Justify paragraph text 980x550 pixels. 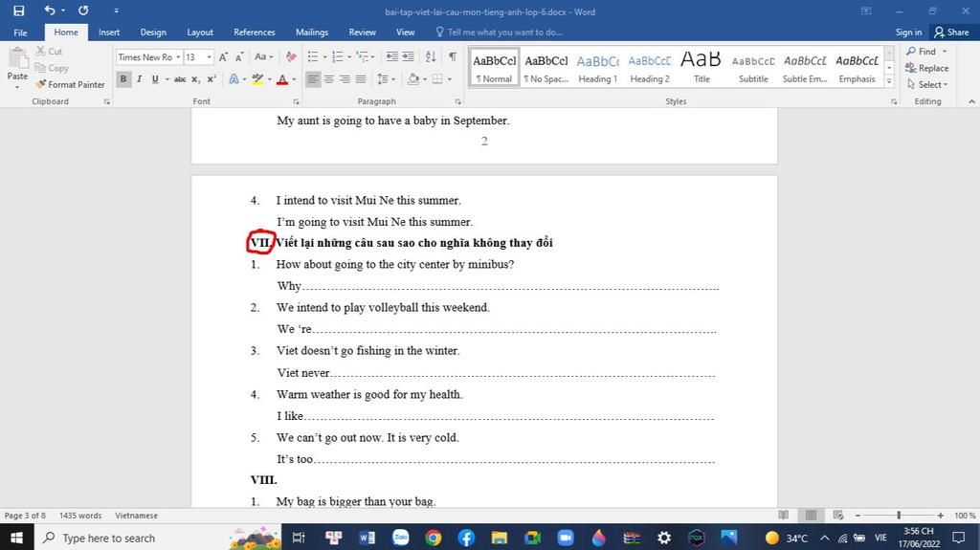[361, 78]
